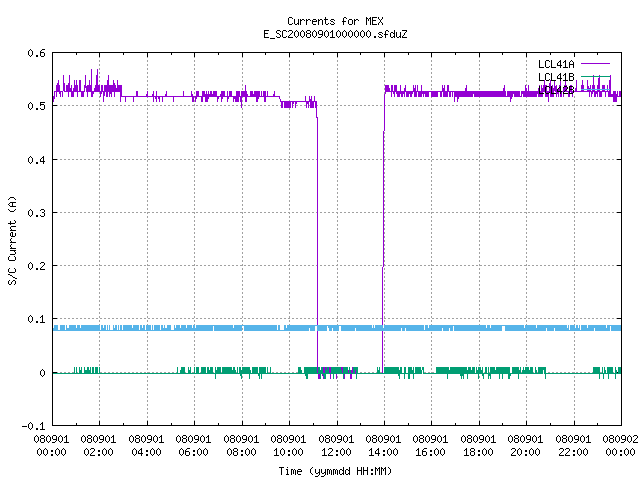Click the 080902 00:00 time tick label

[620, 446]
